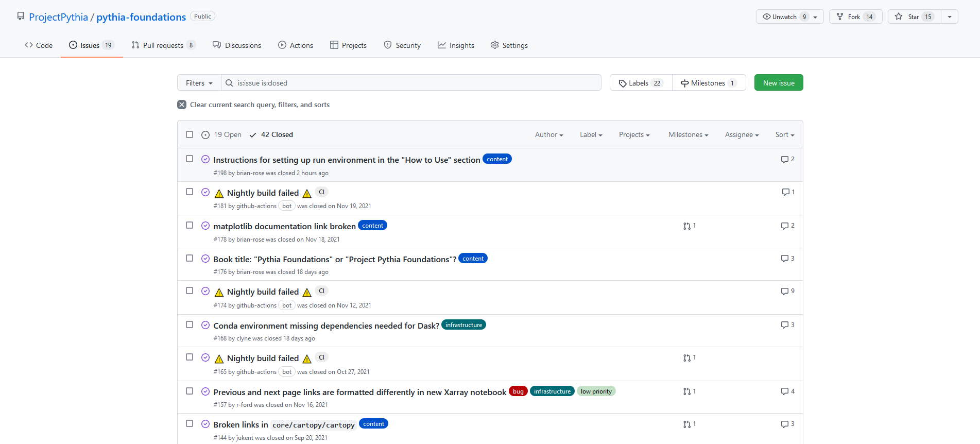
Task: Click the Fork icon button
Action: pos(855,16)
